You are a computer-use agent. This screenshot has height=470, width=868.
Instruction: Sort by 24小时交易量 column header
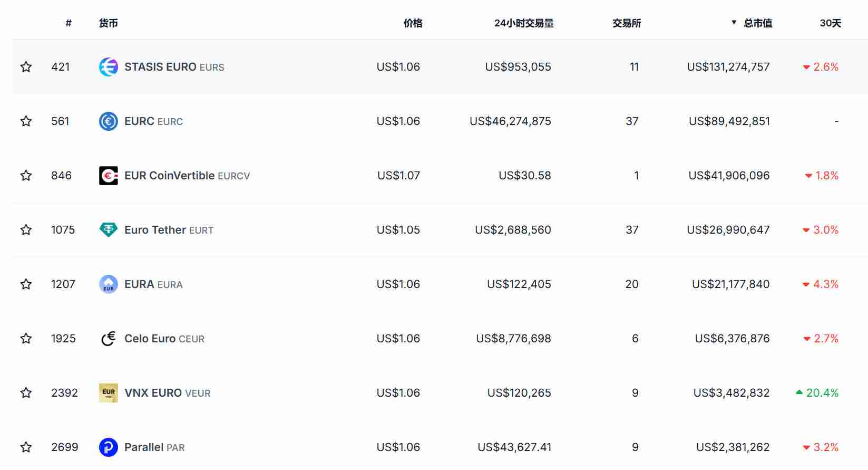(523, 23)
